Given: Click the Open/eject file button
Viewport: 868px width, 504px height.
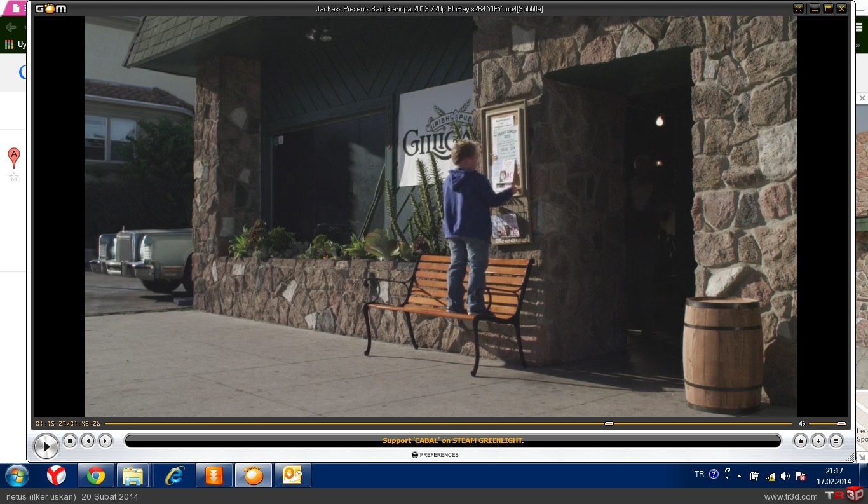Looking at the screenshot, I should coord(801,440).
